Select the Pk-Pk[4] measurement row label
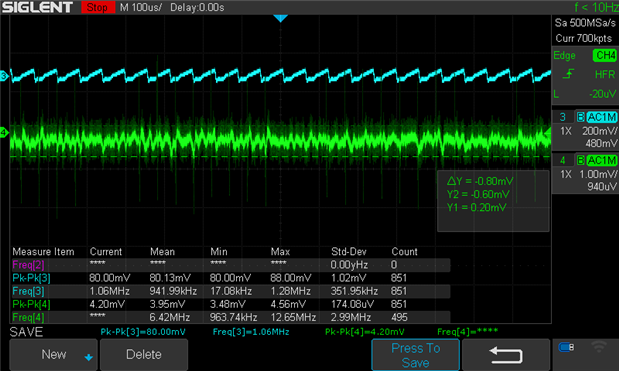 pos(31,304)
